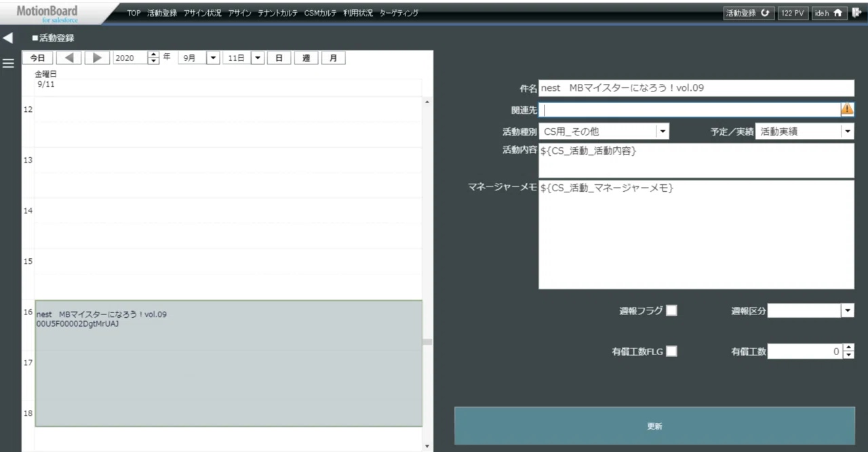Open the CSMカルテ menu item
This screenshot has height=452, width=868.
point(321,13)
